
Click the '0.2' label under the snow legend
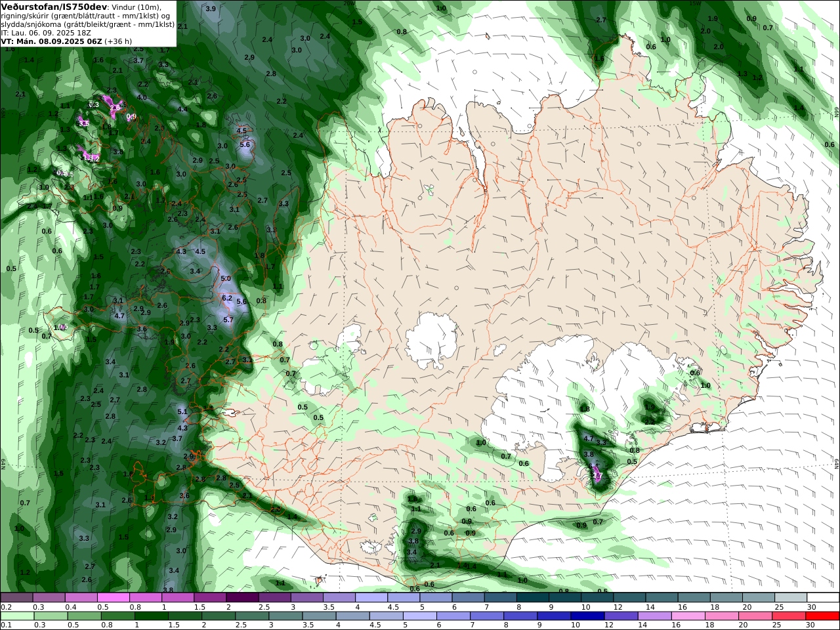(6, 607)
